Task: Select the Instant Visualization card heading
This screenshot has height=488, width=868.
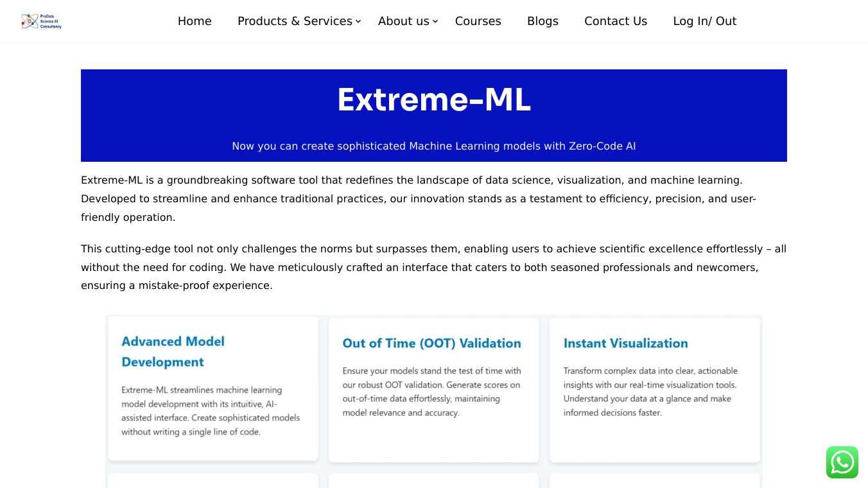Action: 626,343
